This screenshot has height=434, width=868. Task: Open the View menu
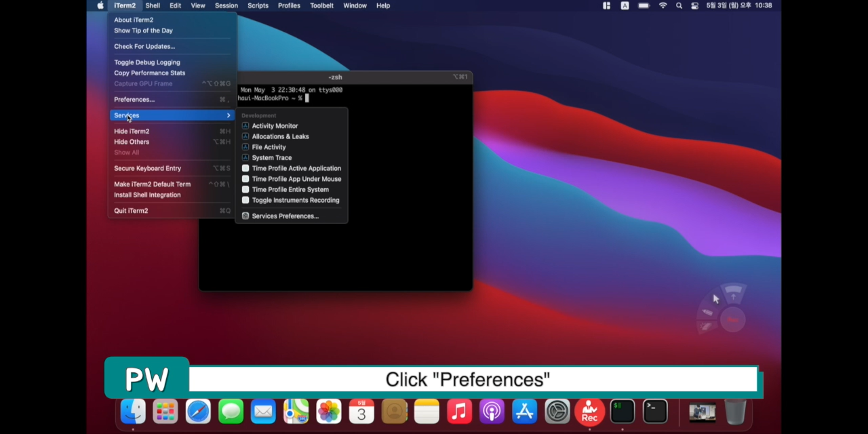pyautogui.click(x=198, y=5)
